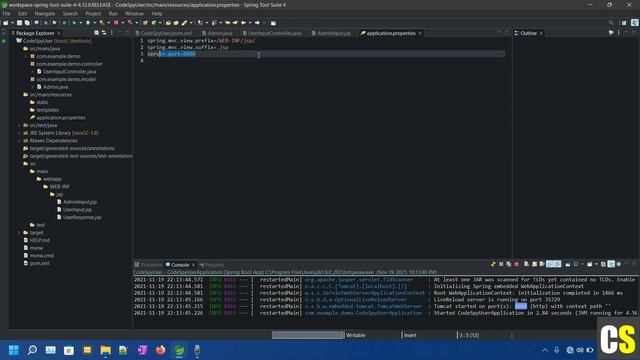This screenshot has width=640, height=360.
Task: Open the Navigate menu
Action: tap(45, 13)
